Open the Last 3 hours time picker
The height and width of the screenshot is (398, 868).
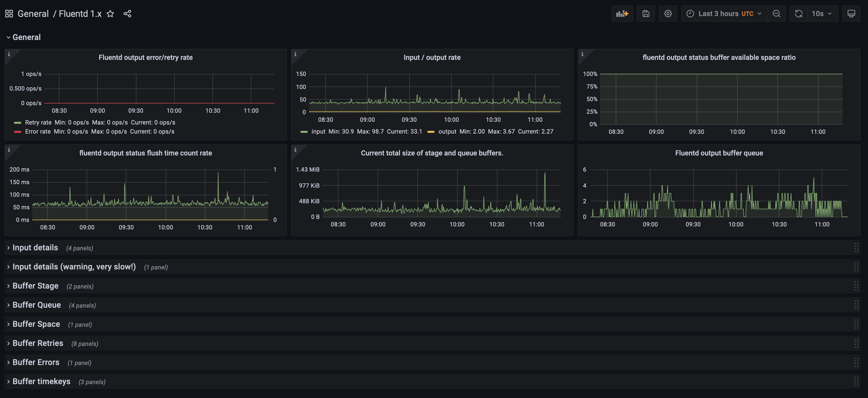coord(724,14)
